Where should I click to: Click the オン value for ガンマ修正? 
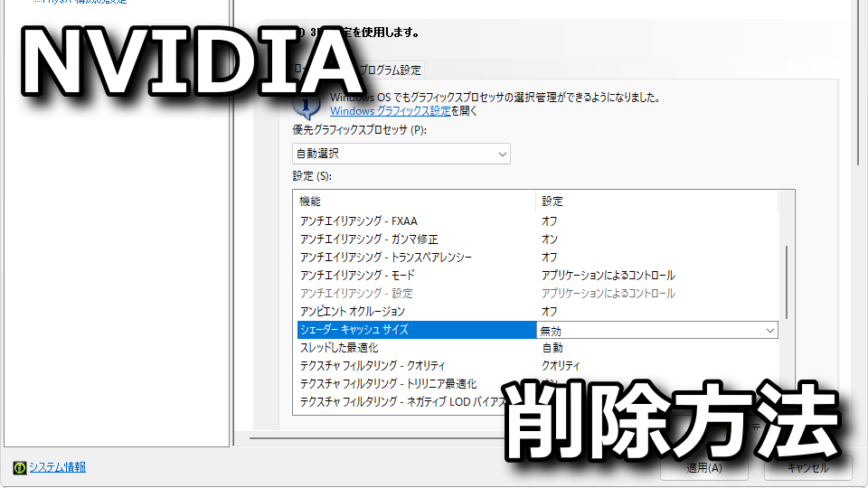(550, 239)
